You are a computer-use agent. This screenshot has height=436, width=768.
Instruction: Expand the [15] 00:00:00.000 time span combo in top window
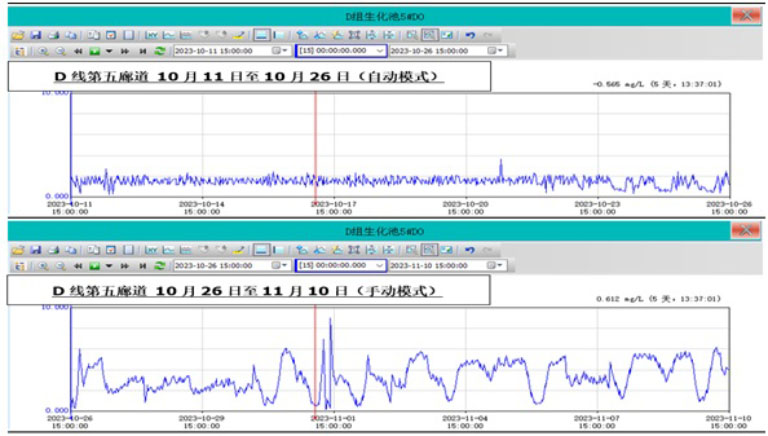(x=380, y=50)
